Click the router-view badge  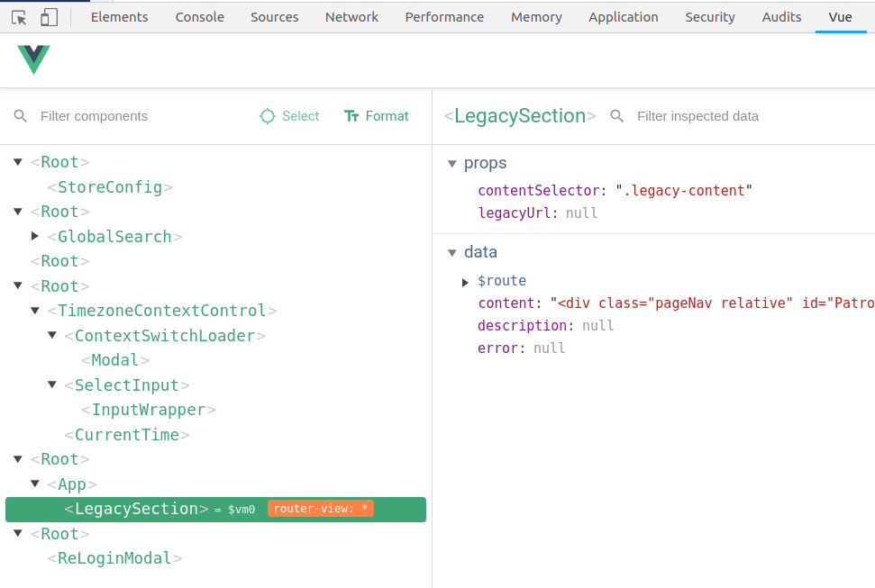pos(320,509)
